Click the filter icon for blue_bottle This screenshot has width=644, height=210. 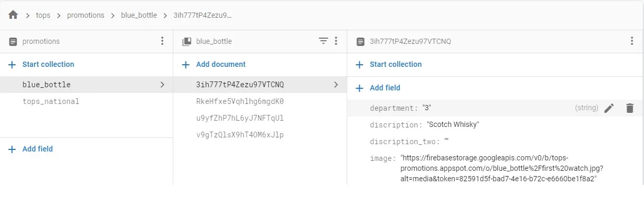point(323,41)
